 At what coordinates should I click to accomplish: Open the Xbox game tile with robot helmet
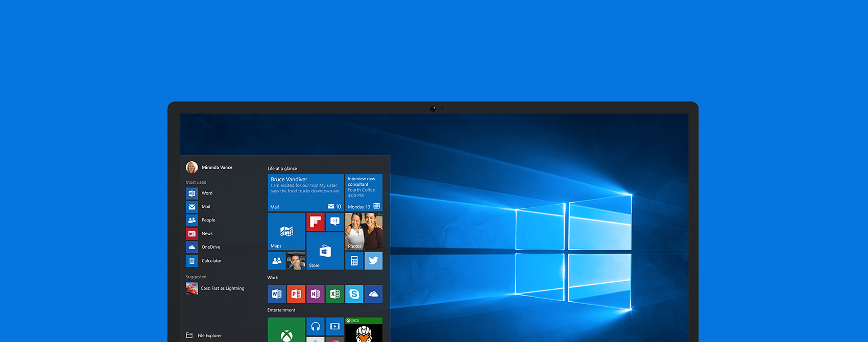pyautogui.click(x=364, y=330)
